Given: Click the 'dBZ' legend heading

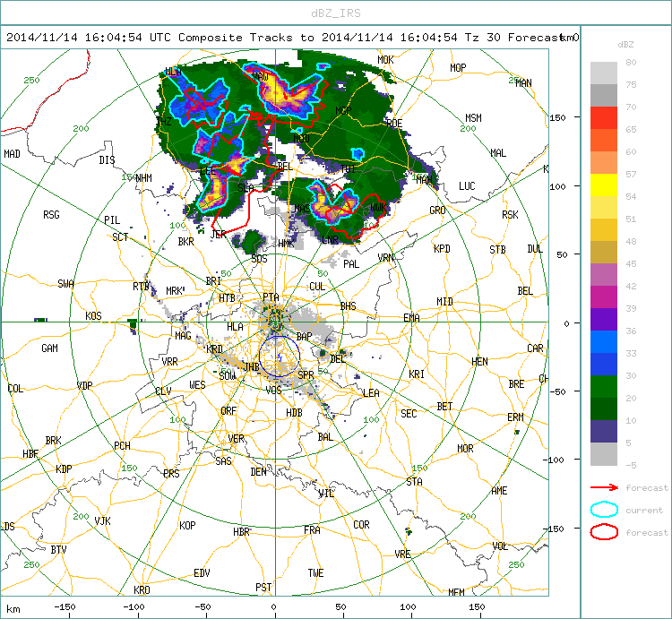Looking at the screenshot, I should click(625, 45).
